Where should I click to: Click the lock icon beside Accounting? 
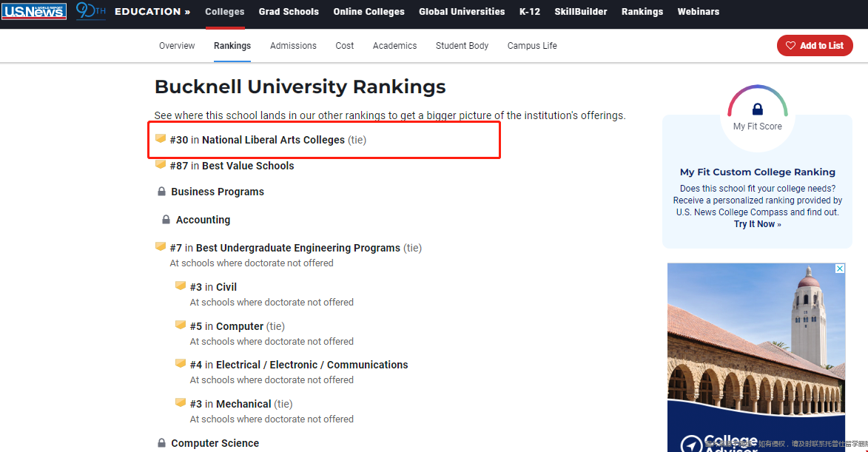(x=166, y=220)
